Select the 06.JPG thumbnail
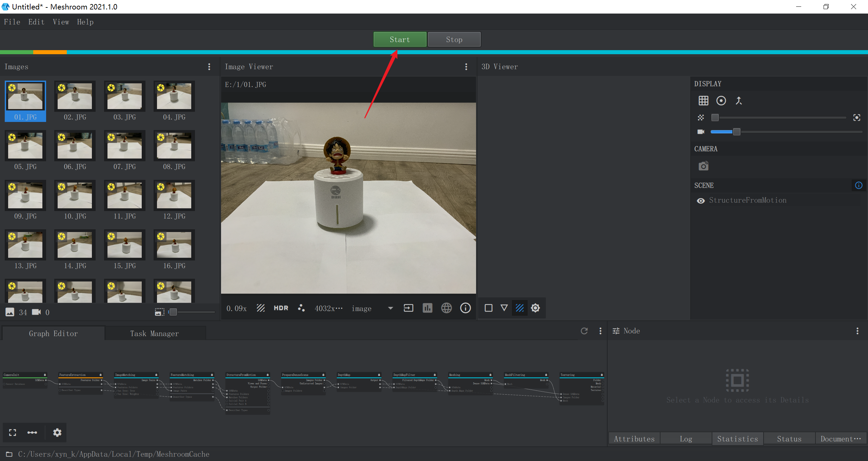The height and width of the screenshot is (461, 868). click(75, 146)
